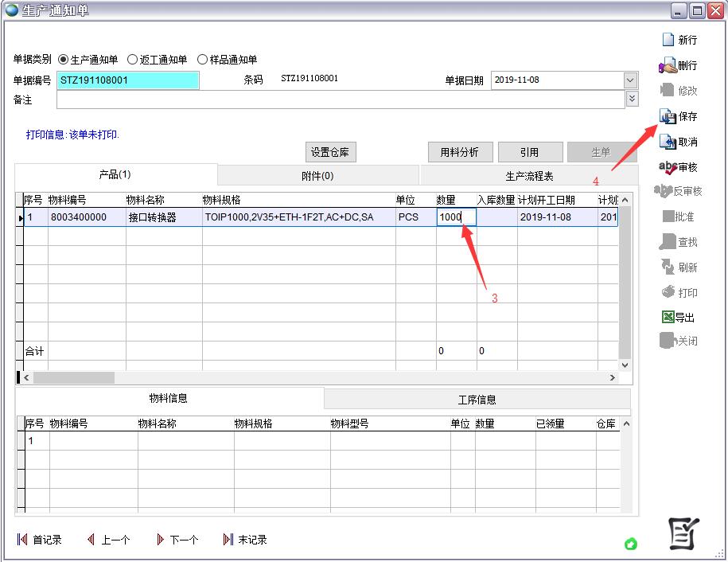
Task: Jump to 末记录 last record
Action: [x=228, y=540]
